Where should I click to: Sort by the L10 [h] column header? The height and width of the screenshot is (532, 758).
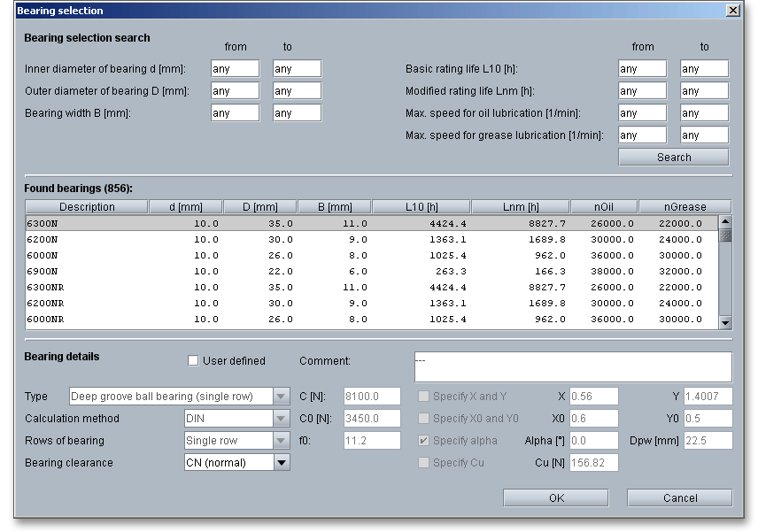tap(421, 207)
